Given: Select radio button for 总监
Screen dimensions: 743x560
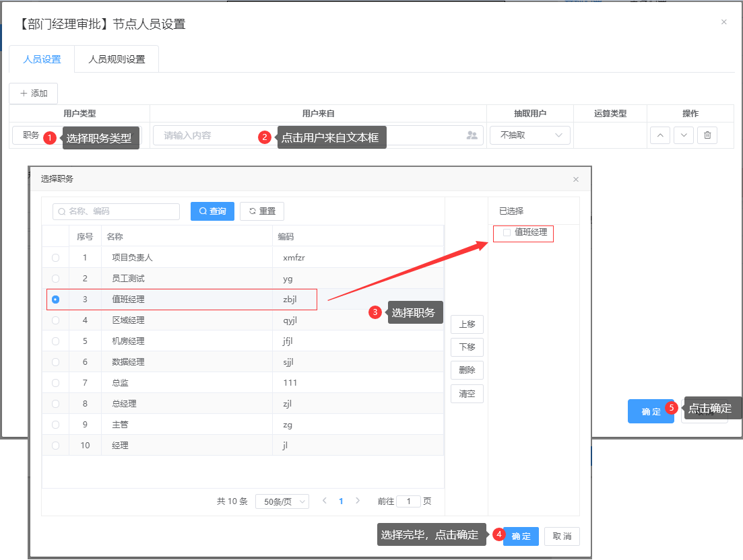Looking at the screenshot, I should pos(55,382).
